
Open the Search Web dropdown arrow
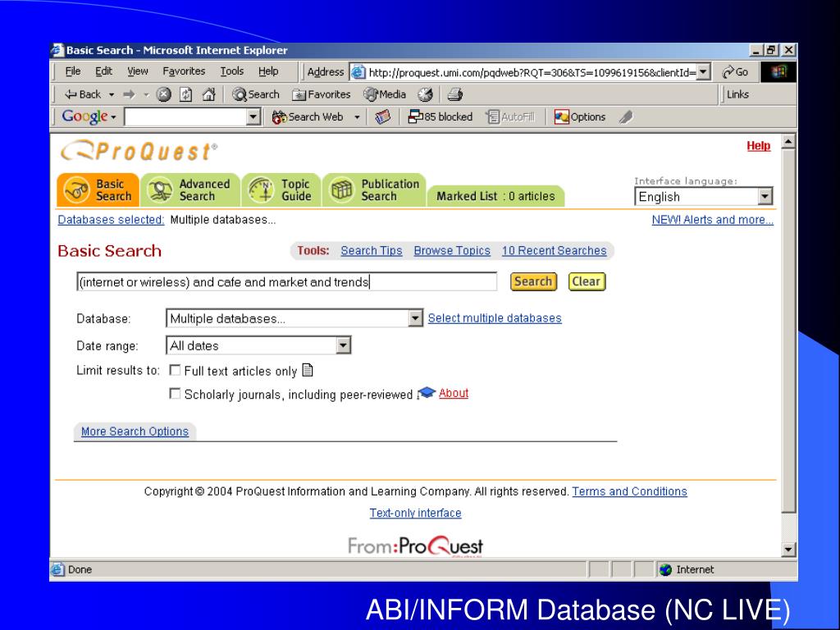(x=357, y=116)
